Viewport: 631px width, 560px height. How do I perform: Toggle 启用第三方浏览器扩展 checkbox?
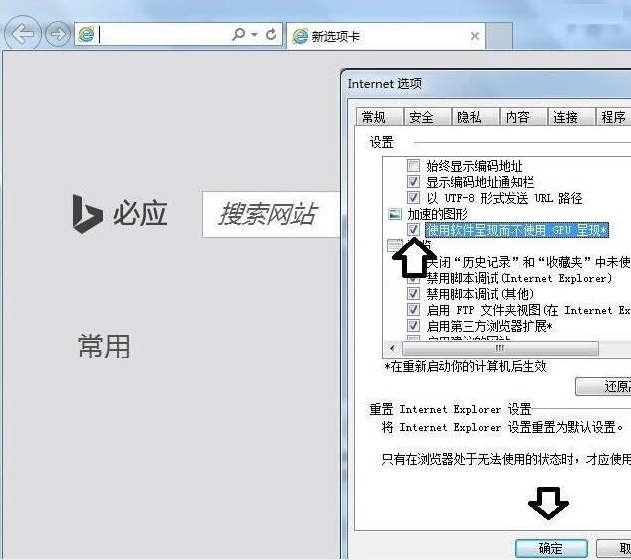413,326
